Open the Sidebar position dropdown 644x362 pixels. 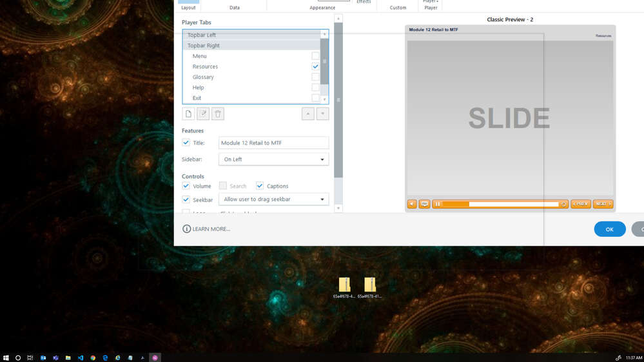click(x=273, y=159)
